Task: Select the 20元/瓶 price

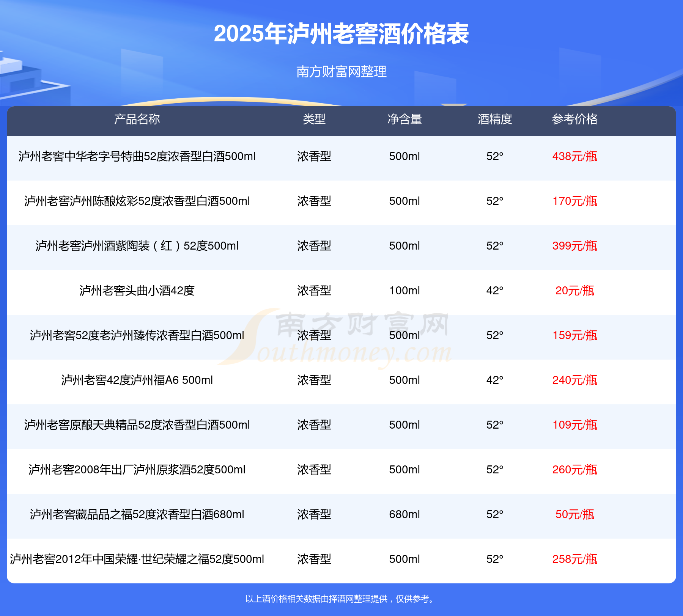Action: 575,291
